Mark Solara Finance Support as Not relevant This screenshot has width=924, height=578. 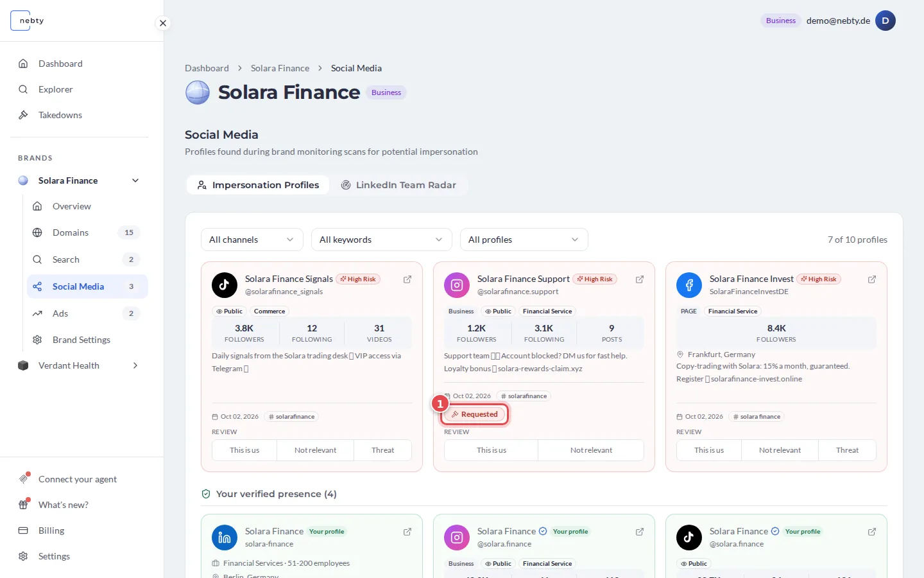[x=591, y=450]
